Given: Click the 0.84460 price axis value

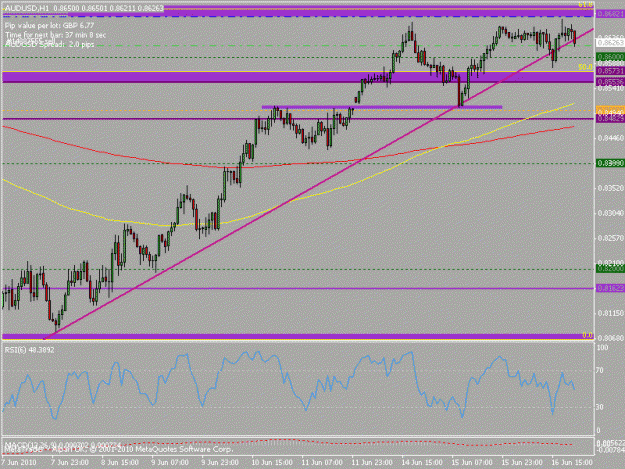Looking at the screenshot, I should pos(611,138).
